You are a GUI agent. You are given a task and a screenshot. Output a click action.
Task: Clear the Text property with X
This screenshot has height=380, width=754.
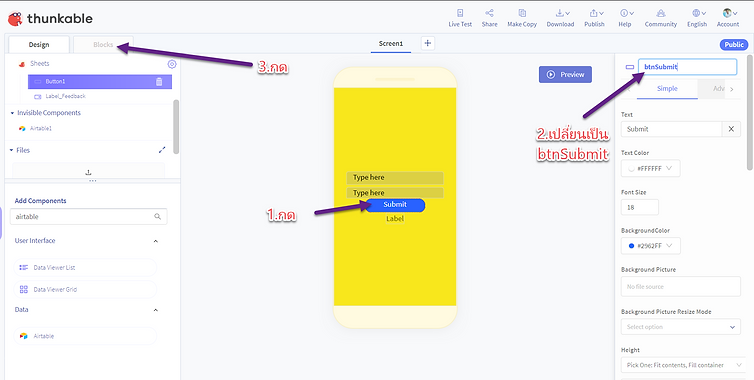(x=731, y=129)
